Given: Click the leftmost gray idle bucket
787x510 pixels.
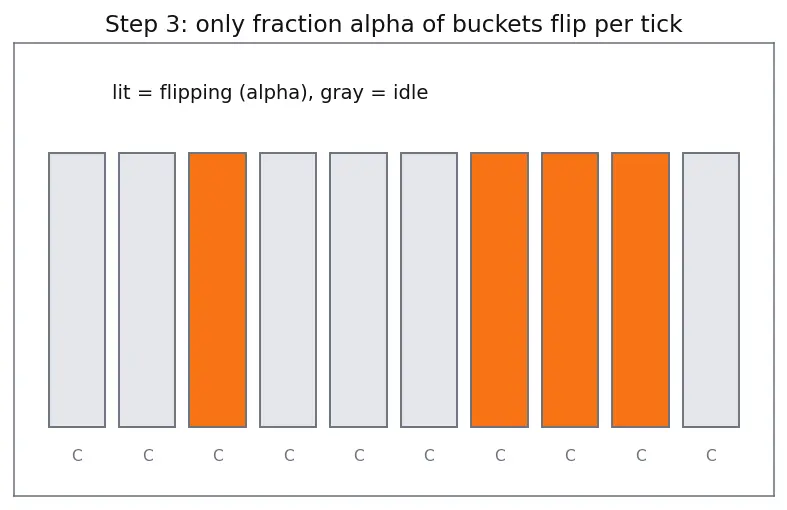Looking at the screenshot, I should click(77, 290).
